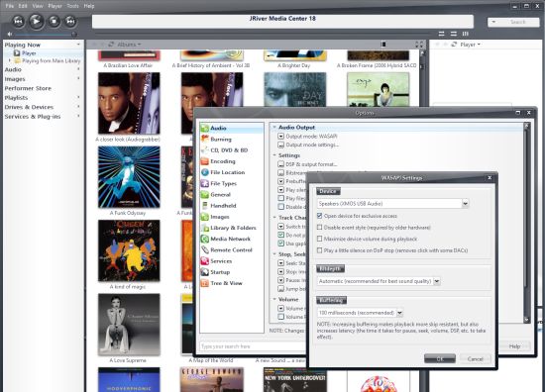The height and width of the screenshot is (392, 545).
Task: Click the playback seek bar
Action: pos(262,34)
